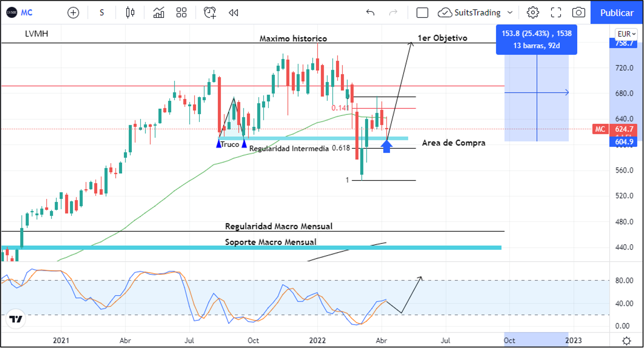
Task: Open chart settings gear in the top toolbar
Action: point(533,13)
